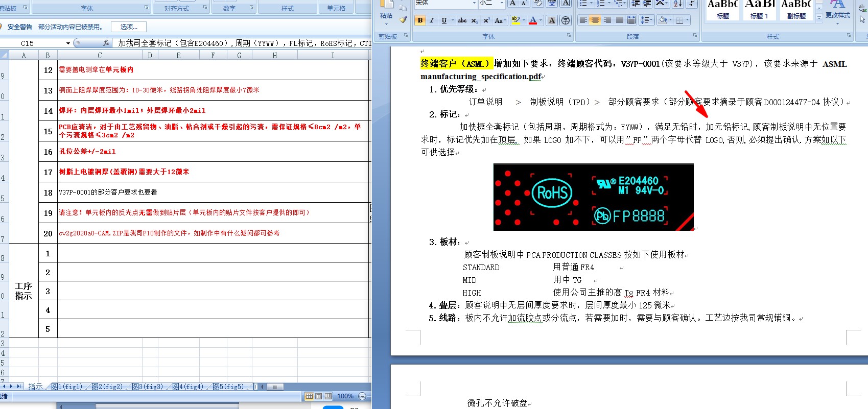Image resolution: width=868 pixels, height=409 pixels.
Task: Apply superscript formatting in Word
Action: [486, 20]
